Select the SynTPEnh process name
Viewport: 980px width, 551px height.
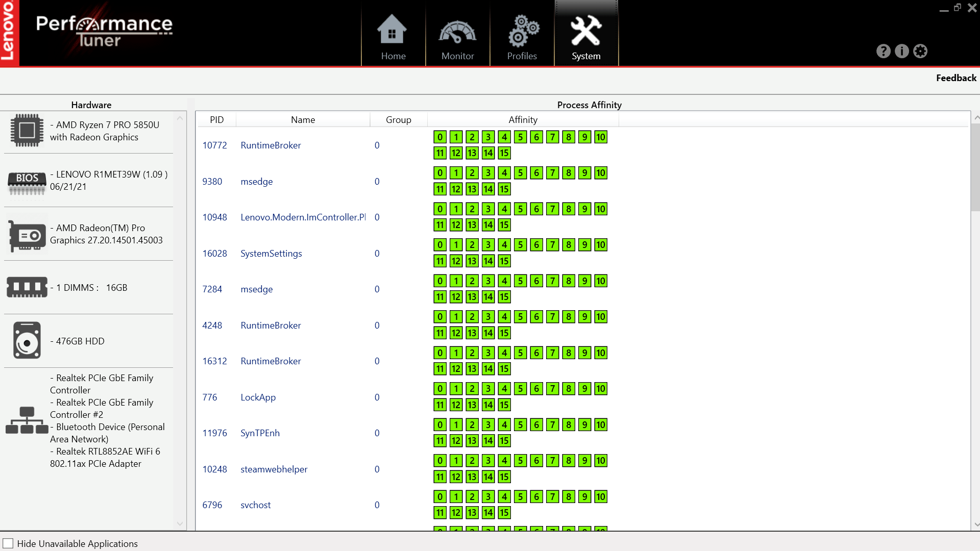coord(260,433)
